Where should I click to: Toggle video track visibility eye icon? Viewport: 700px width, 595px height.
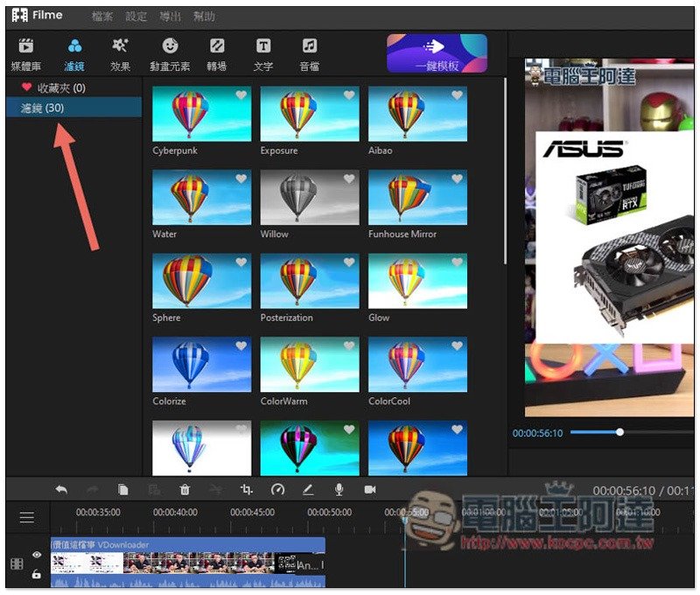[37, 555]
